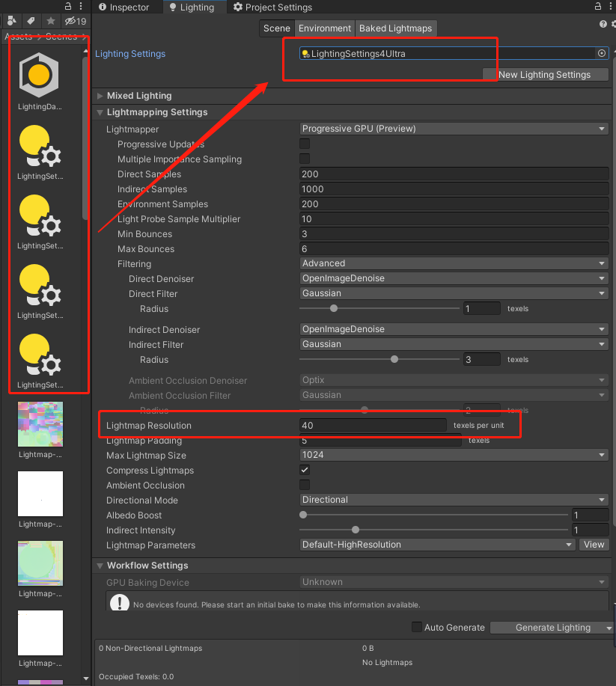This screenshot has height=686, width=616.
Task: Select the favorites star icon
Action: pyautogui.click(x=50, y=22)
